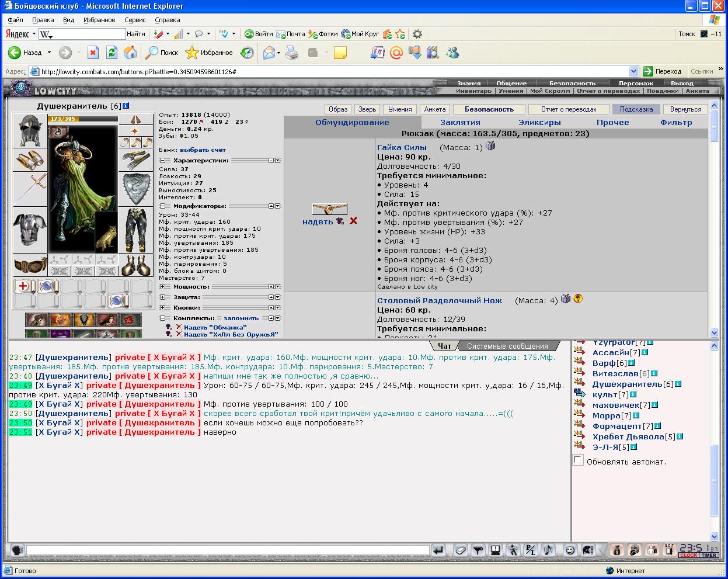728x579 pixels.
Task: Click the send message arrow icon
Action: tap(438, 550)
